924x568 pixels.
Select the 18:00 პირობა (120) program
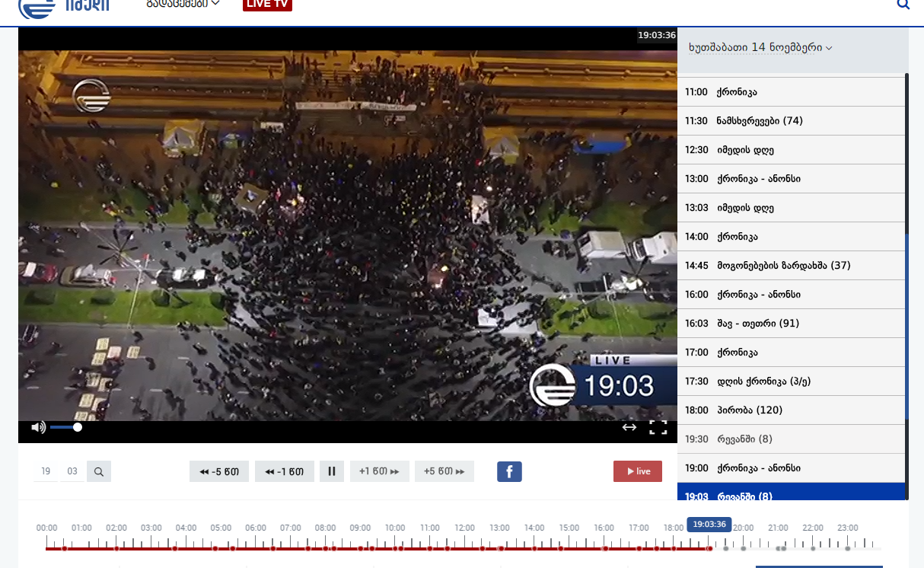[791, 410]
